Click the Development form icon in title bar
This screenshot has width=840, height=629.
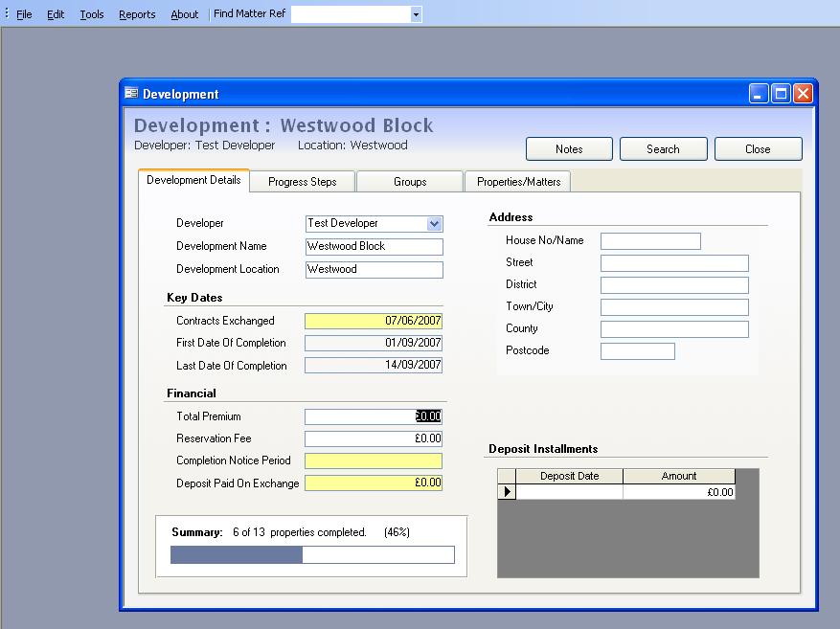[130, 93]
